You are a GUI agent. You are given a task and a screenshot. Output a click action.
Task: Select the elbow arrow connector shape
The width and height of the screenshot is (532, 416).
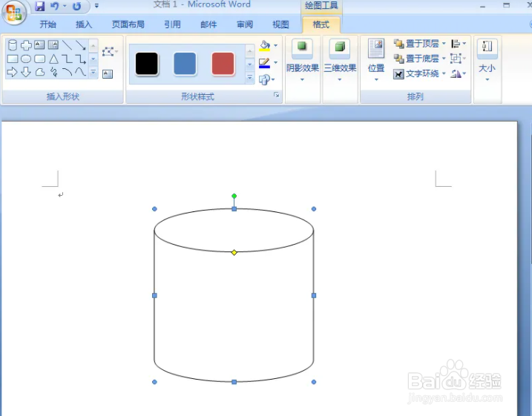click(81, 59)
